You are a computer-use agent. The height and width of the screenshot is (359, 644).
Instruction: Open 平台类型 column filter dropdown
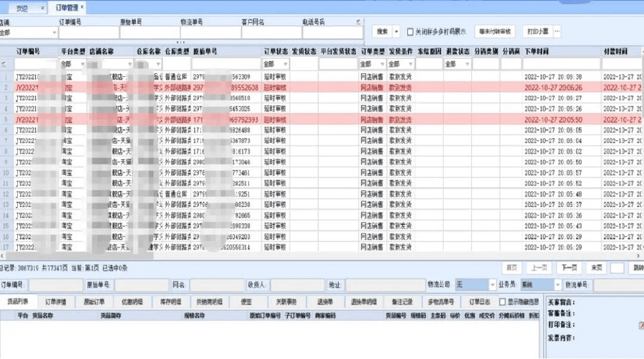point(82,64)
